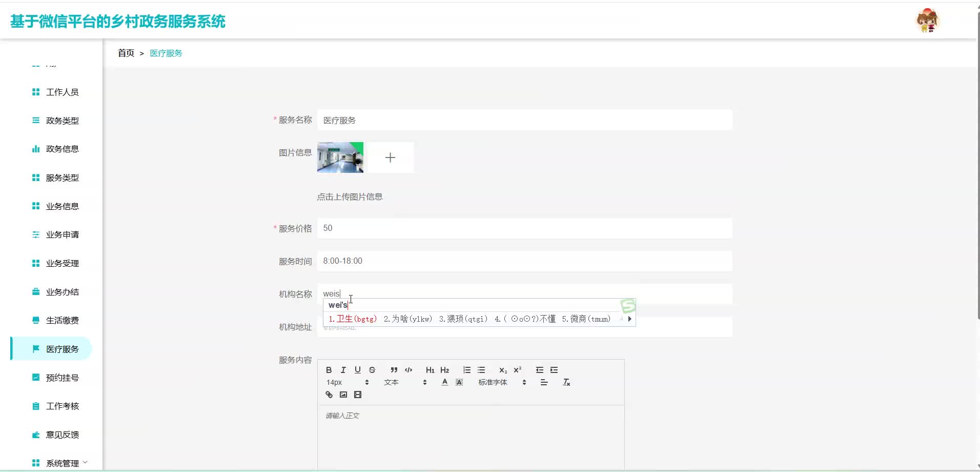Clear text formatting
The image size is (980, 472).
pos(566,382)
